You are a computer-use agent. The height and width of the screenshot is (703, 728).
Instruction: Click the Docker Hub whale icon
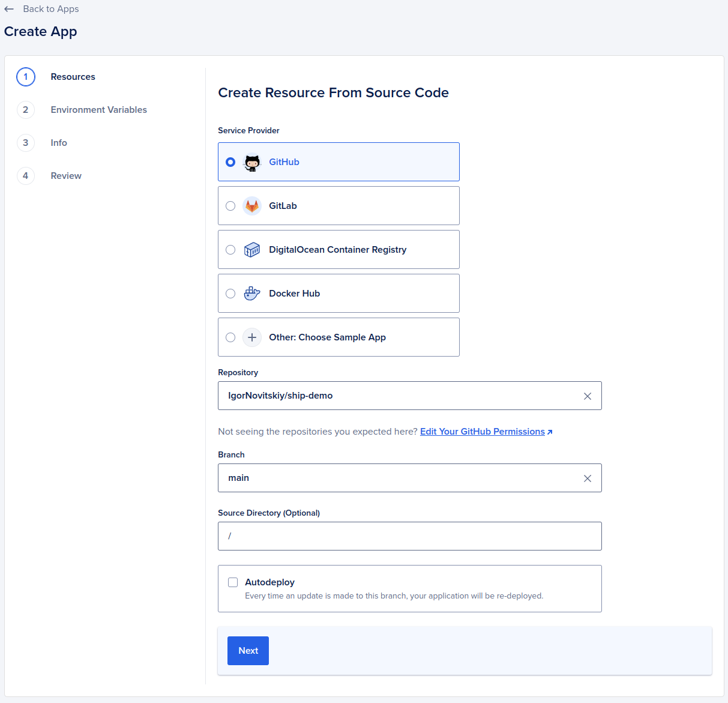click(252, 293)
